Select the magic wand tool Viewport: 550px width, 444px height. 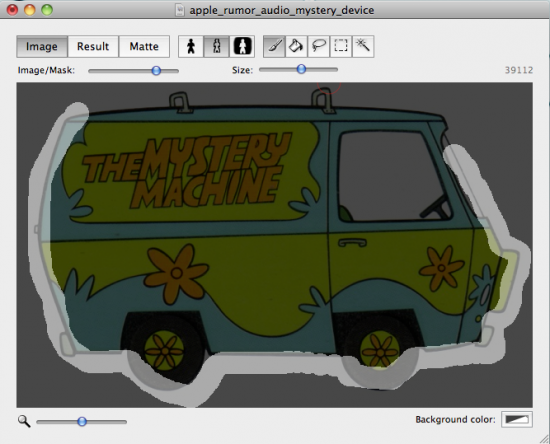[x=363, y=46]
